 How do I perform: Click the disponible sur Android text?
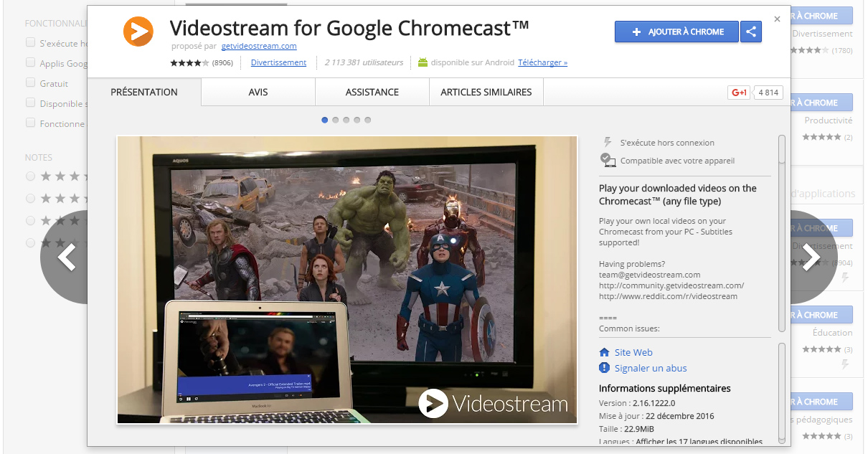click(473, 62)
